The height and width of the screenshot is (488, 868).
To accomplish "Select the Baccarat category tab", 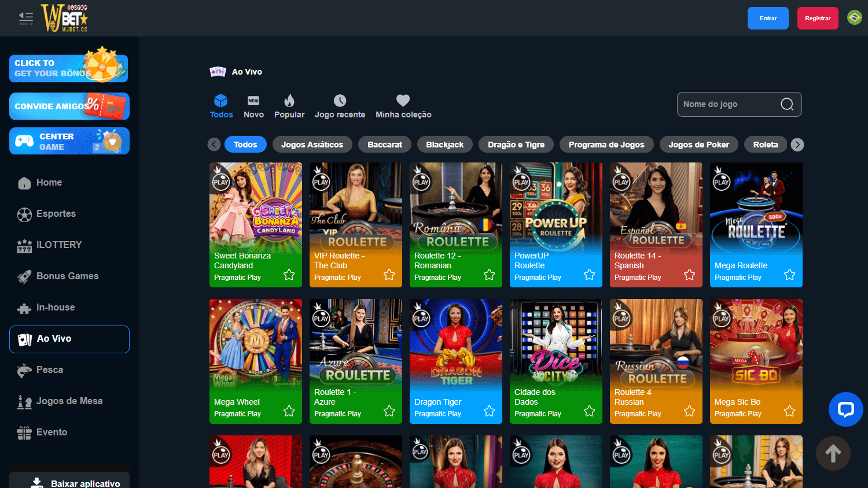I will click(384, 144).
